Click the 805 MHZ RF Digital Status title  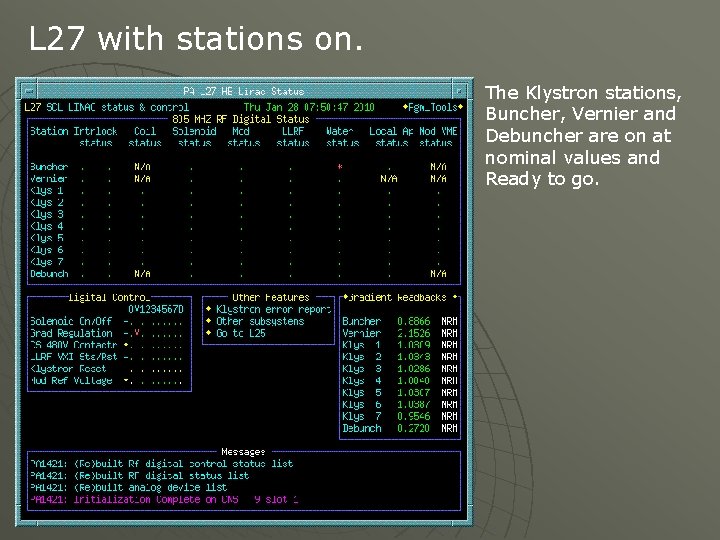(241, 119)
